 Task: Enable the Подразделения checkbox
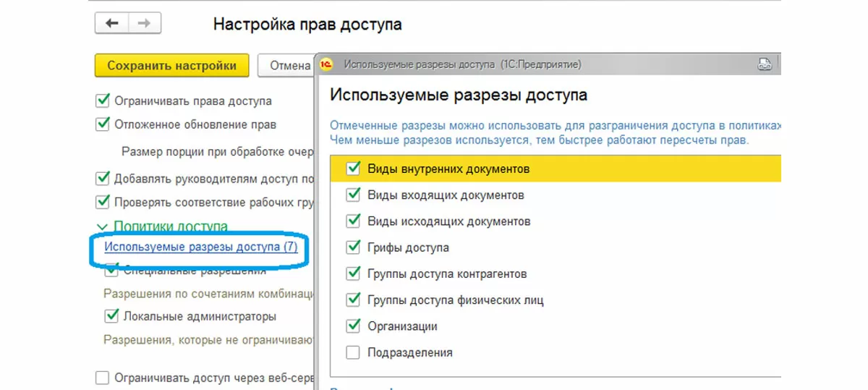tap(353, 352)
